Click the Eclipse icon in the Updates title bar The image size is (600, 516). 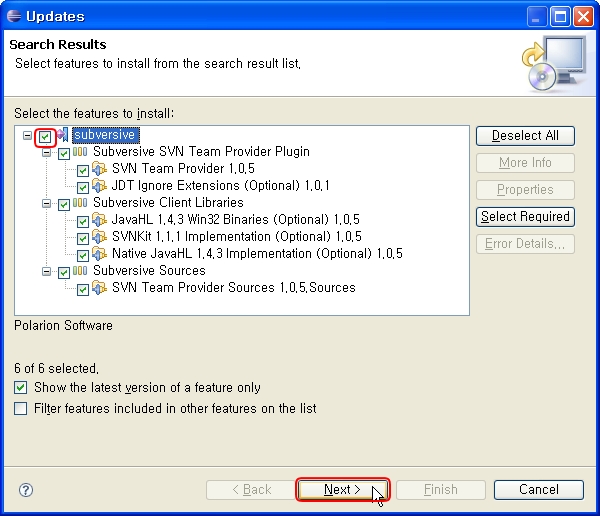click(x=14, y=16)
